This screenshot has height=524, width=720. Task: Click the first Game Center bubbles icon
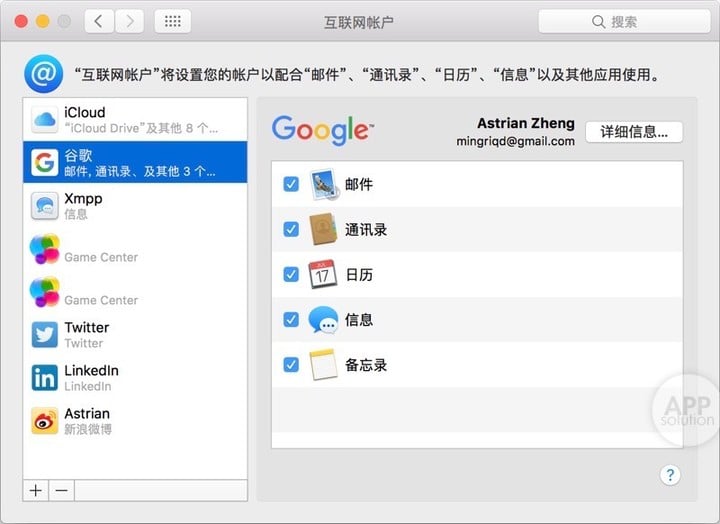[x=45, y=248]
